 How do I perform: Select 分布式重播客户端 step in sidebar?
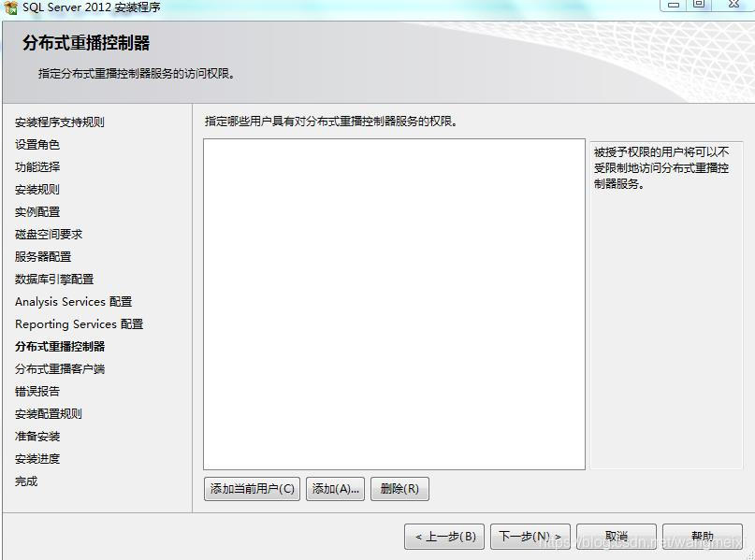[x=60, y=369]
